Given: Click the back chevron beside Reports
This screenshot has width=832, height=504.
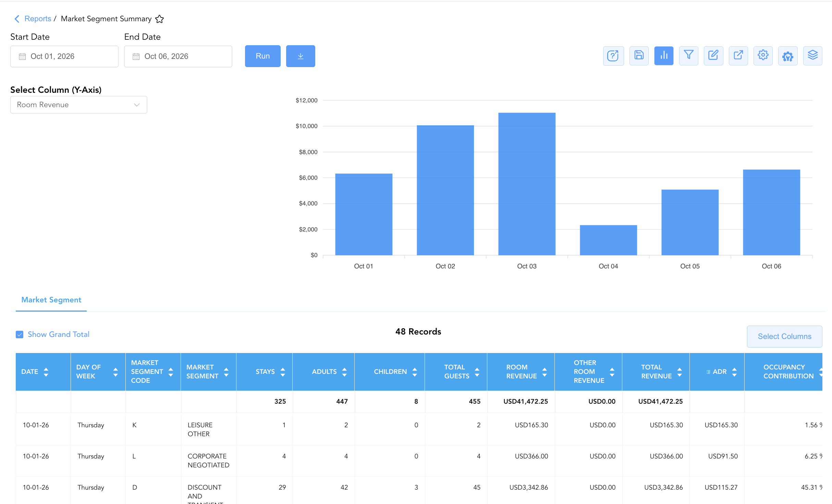Looking at the screenshot, I should [17, 19].
